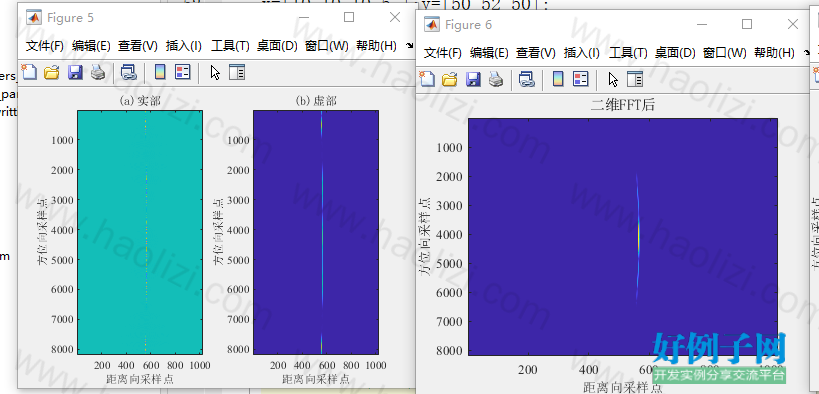Click Open File icon in Figure 5 toolbar
This screenshot has height=394, width=819.
click(52, 72)
